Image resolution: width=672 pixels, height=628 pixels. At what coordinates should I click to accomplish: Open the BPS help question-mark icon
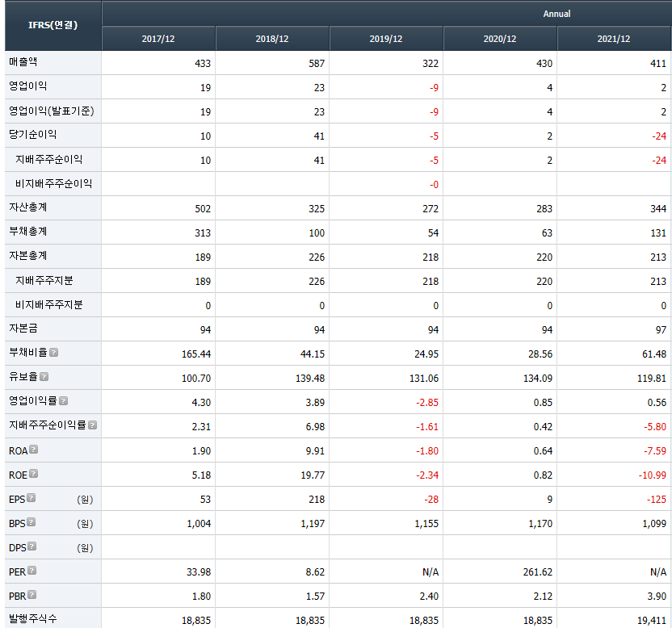tap(31, 521)
